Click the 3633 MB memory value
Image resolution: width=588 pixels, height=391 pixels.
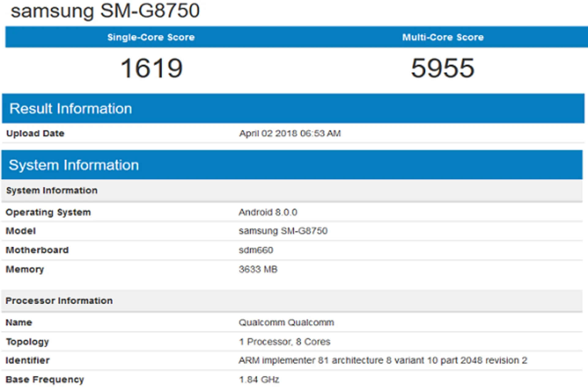tap(258, 269)
